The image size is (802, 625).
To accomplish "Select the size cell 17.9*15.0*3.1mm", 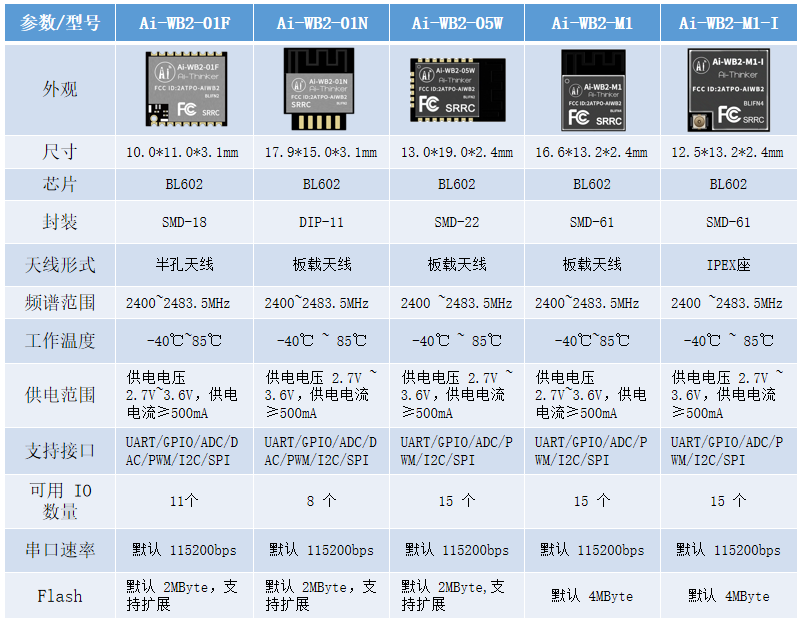I will pos(321,152).
